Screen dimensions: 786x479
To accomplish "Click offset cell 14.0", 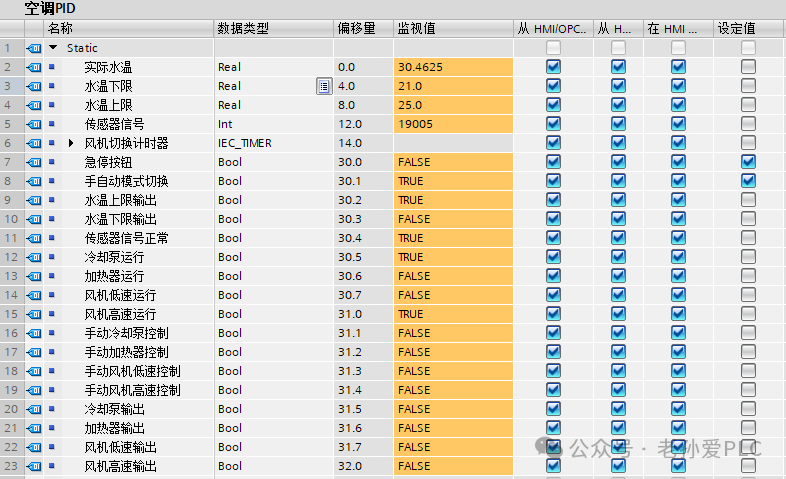I will [x=363, y=143].
